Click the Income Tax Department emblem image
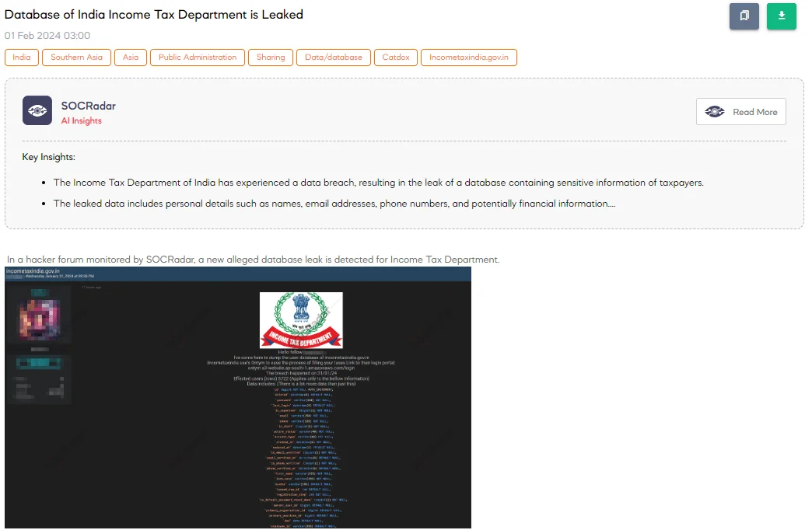The image size is (812, 530). pyautogui.click(x=301, y=320)
